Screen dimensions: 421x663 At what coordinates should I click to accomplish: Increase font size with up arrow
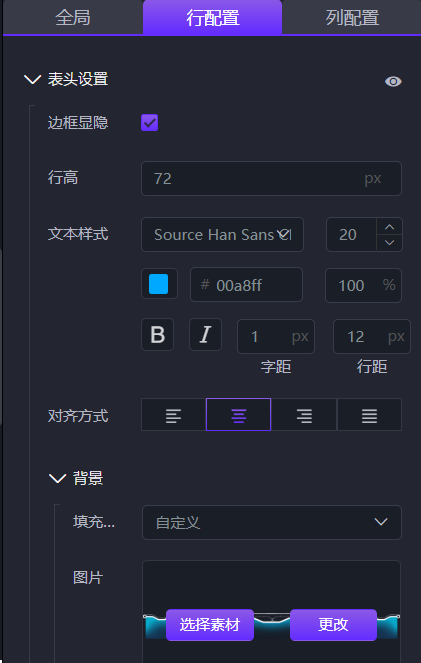pos(389,227)
